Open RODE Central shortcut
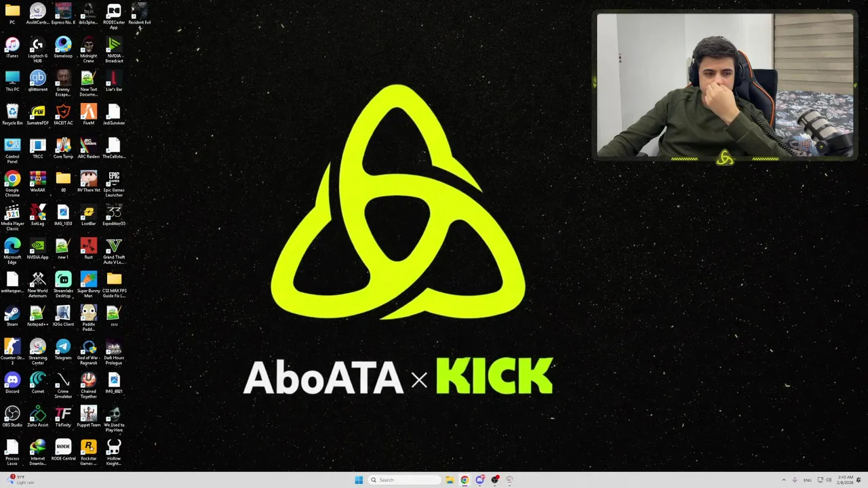Screen dimensions: 868x488 63,451
